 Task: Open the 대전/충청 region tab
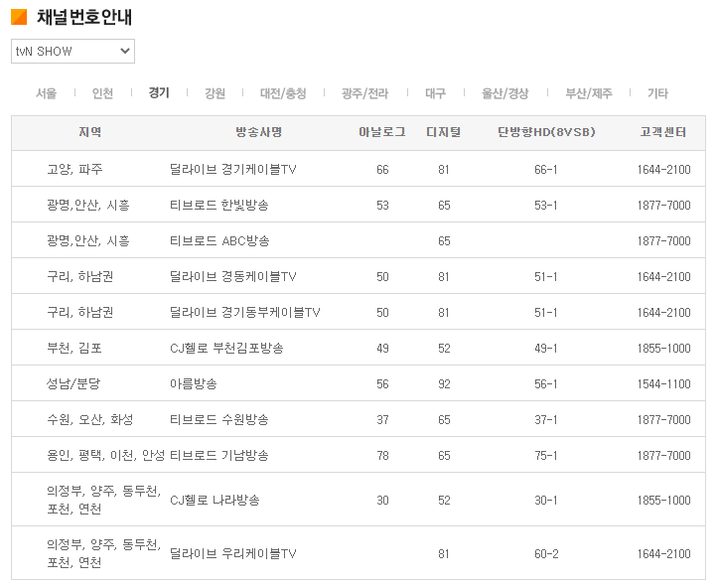283,93
